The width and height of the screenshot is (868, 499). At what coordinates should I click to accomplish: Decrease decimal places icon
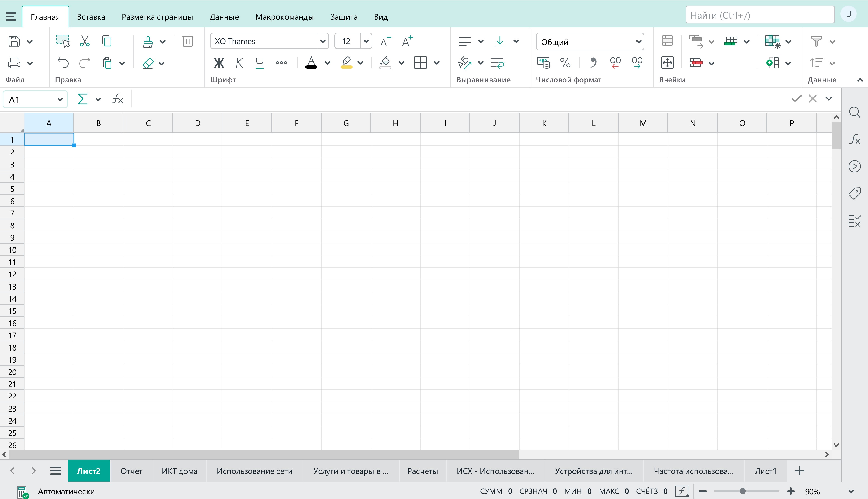pos(615,63)
